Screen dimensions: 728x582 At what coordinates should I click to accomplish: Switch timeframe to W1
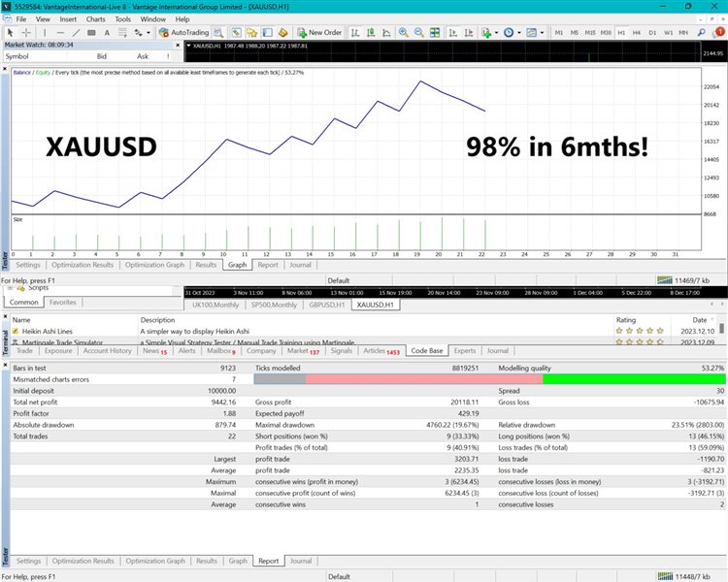(668, 32)
